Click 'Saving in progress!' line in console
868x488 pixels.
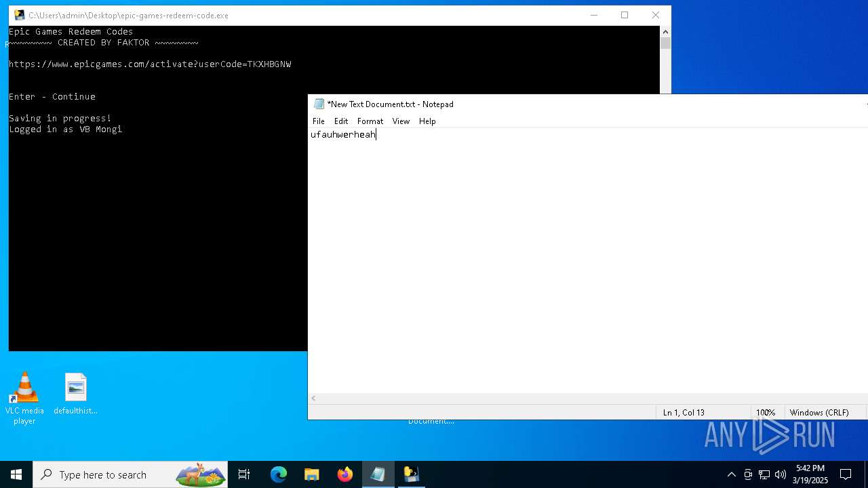60,118
